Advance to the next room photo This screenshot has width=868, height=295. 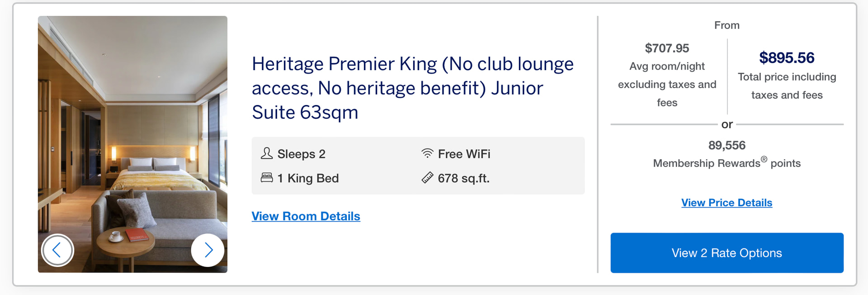click(x=208, y=250)
